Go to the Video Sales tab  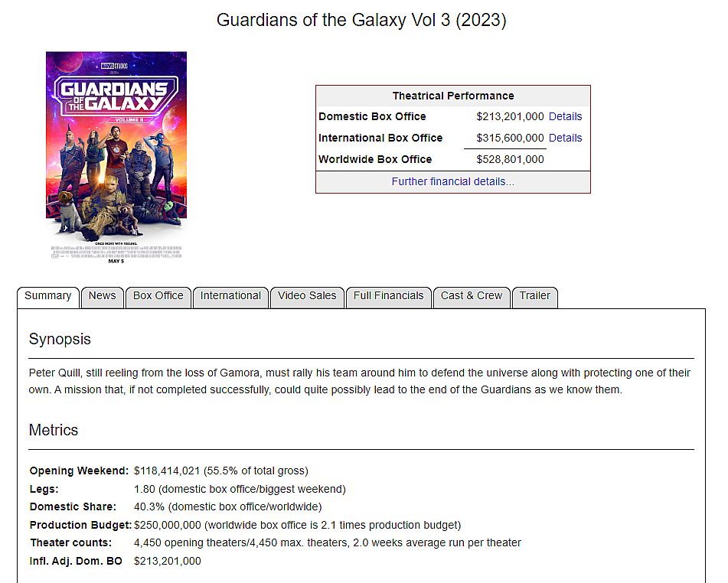[307, 297]
